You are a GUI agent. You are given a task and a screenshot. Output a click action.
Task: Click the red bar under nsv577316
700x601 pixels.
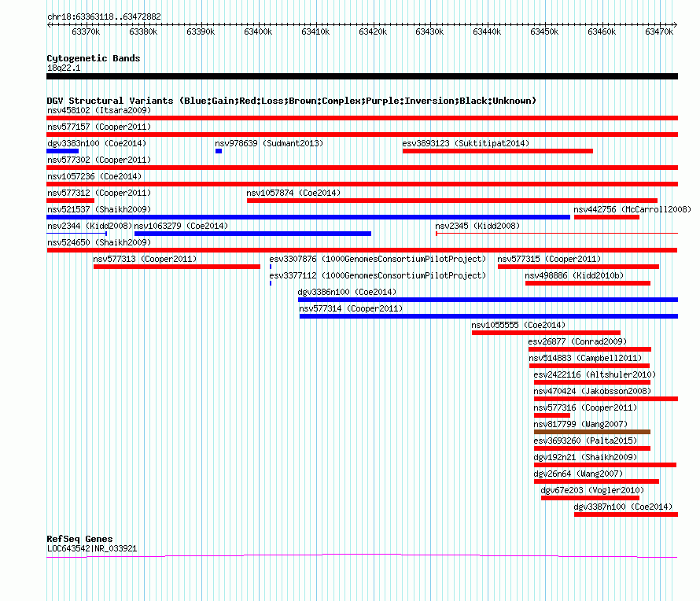click(x=552, y=415)
